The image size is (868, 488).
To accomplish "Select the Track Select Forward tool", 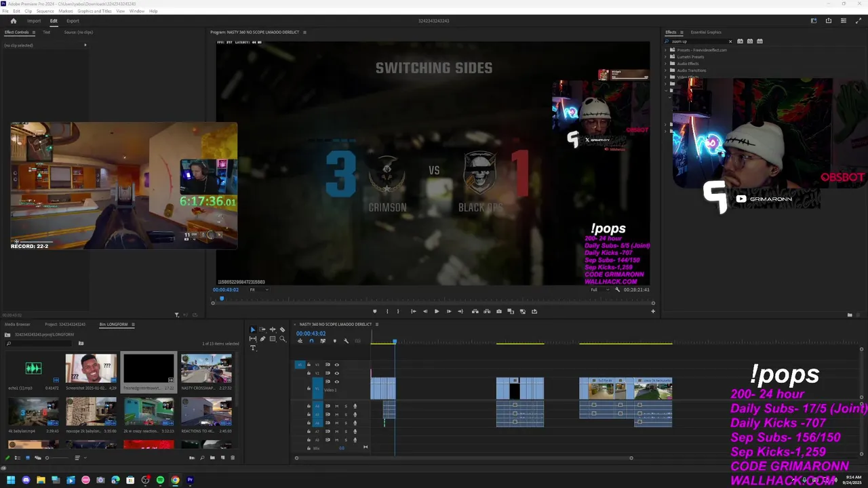I will pyautogui.click(x=262, y=329).
